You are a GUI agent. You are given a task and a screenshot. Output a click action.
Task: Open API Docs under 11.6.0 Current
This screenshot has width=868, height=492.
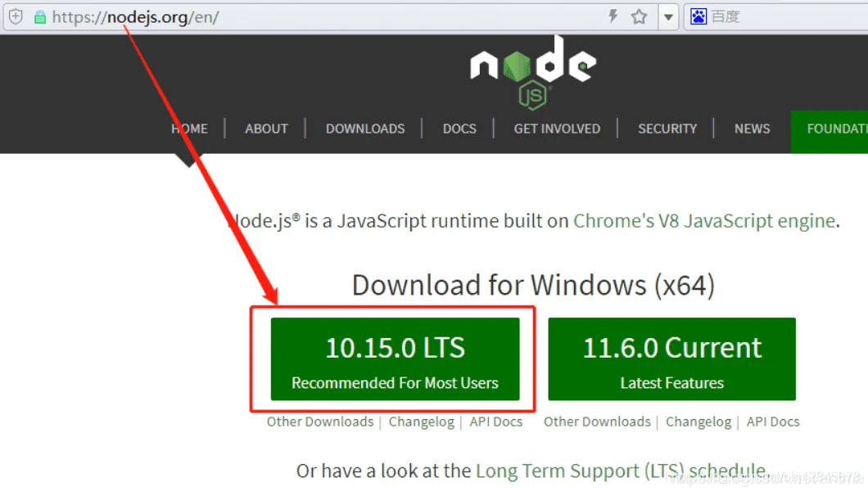click(773, 422)
